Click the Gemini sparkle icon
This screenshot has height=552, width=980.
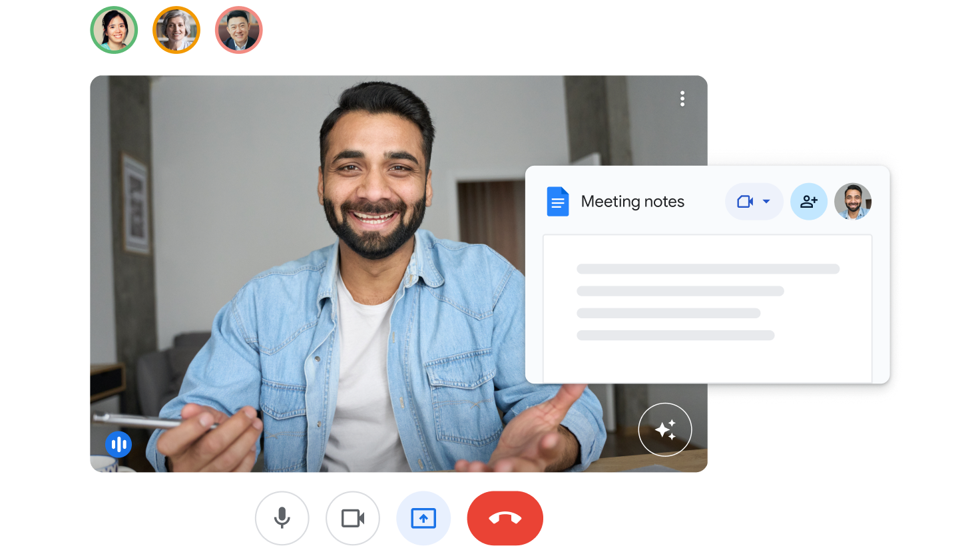pyautogui.click(x=665, y=429)
